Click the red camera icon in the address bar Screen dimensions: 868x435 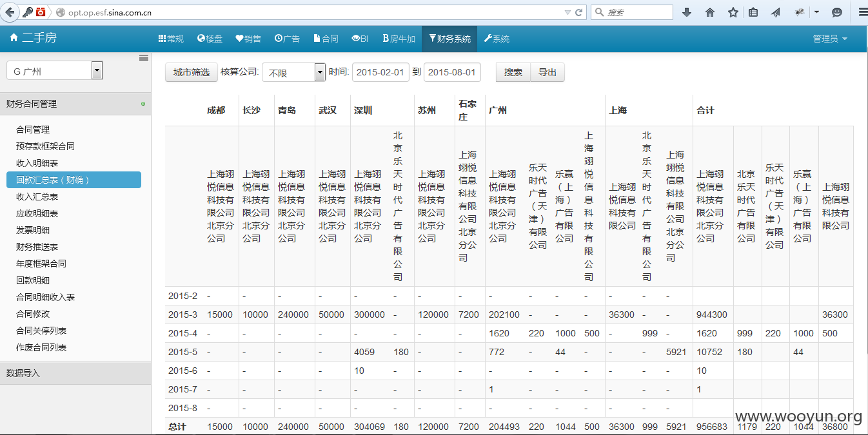pyautogui.click(x=41, y=12)
